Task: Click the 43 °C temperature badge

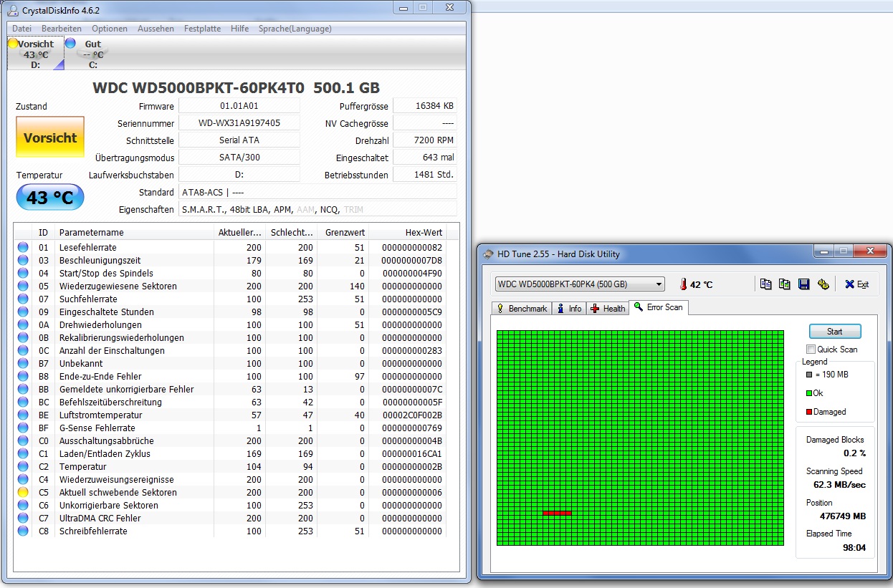Action: pos(50,198)
